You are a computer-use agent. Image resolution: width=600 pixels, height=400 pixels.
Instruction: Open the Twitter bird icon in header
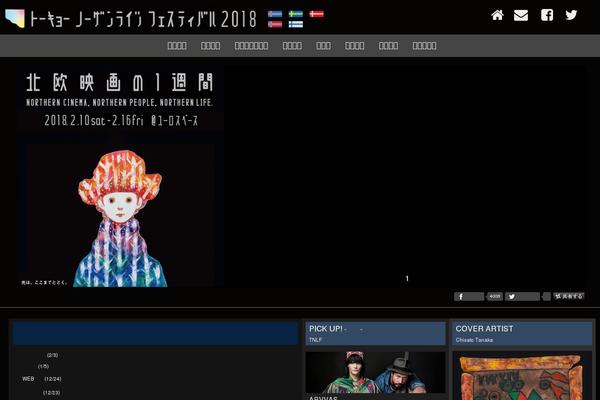click(571, 15)
